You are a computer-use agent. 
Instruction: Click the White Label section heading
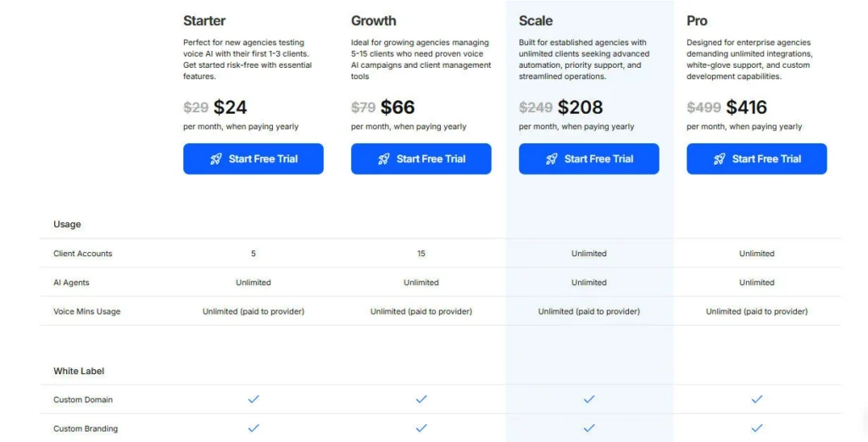[79, 371]
